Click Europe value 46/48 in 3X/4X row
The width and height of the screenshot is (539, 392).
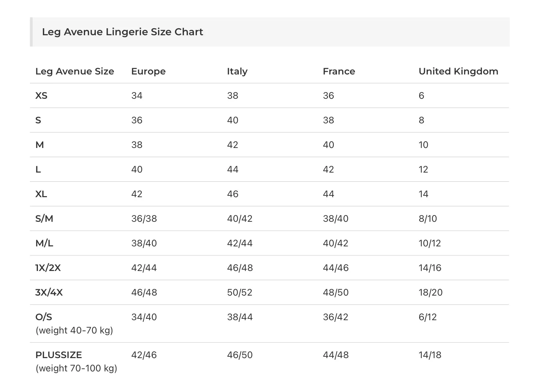point(144,293)
